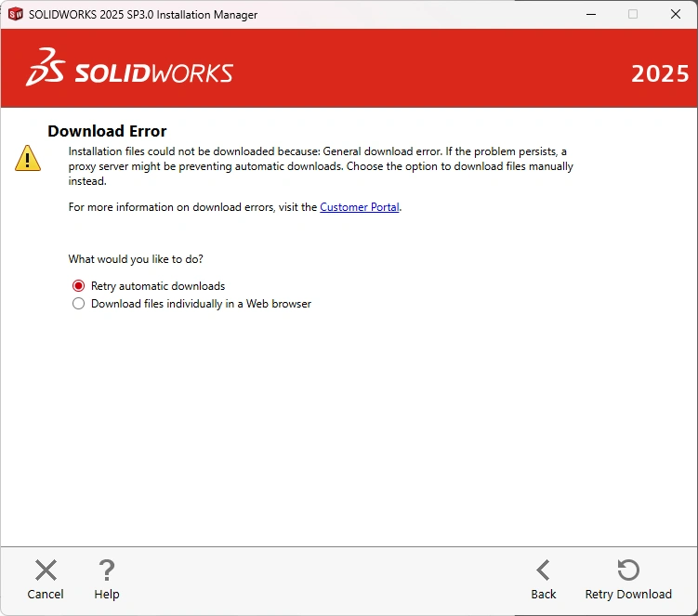Open the Customer Portal link
This screenshot has width=698, height=616.
[360, 207]
